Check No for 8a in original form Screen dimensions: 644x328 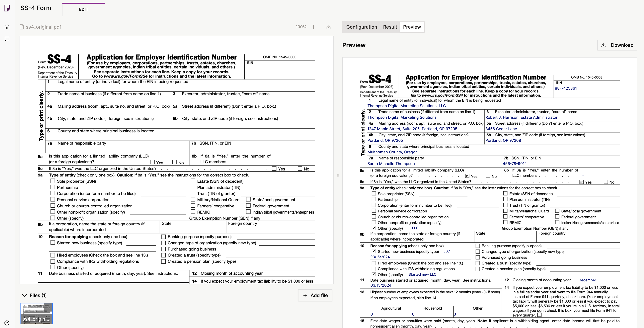(x=175, y=162)
